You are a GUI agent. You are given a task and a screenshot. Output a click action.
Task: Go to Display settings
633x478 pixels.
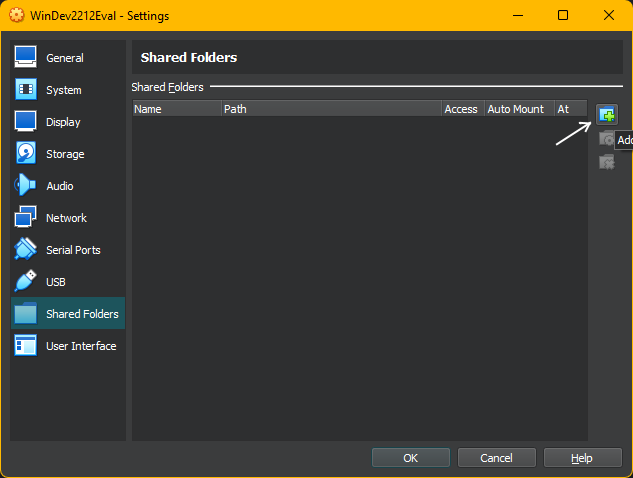pos(68,121)
